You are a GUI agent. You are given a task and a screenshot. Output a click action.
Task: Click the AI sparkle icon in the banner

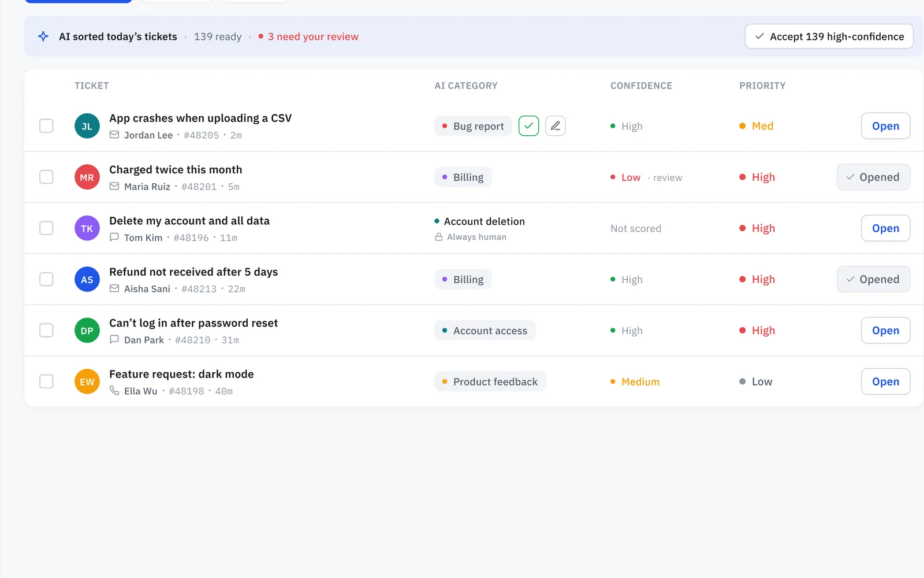coord(43,36)
